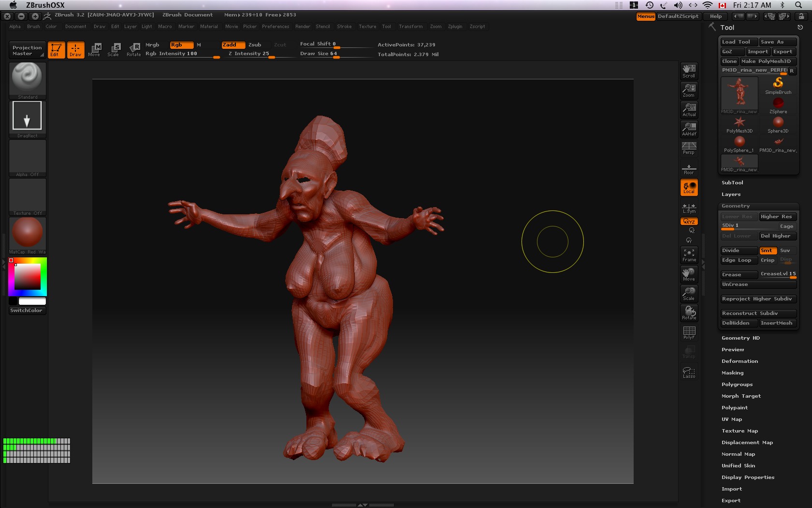The width and height of the screenshot is (812, 508).
Task: Pick a color in the color picker square
Action: [x=28, y=277]
